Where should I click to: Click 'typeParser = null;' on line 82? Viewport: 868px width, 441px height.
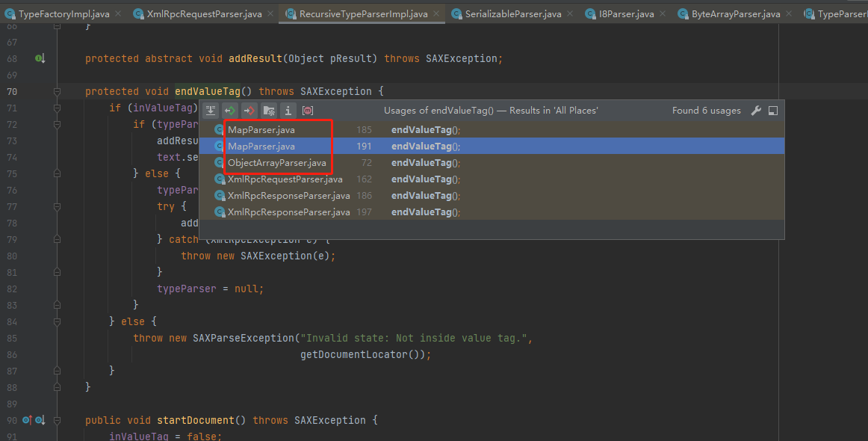[211, 289]
